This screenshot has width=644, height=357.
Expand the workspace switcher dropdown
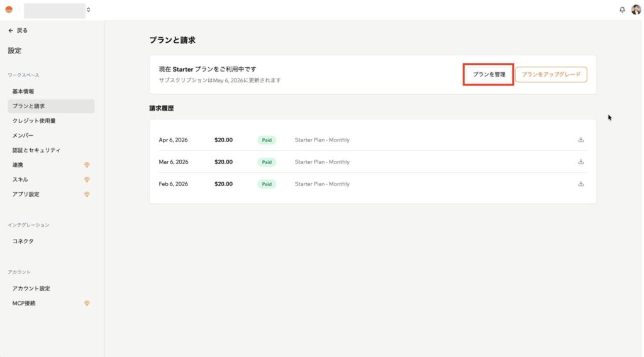tap(88, 10)
